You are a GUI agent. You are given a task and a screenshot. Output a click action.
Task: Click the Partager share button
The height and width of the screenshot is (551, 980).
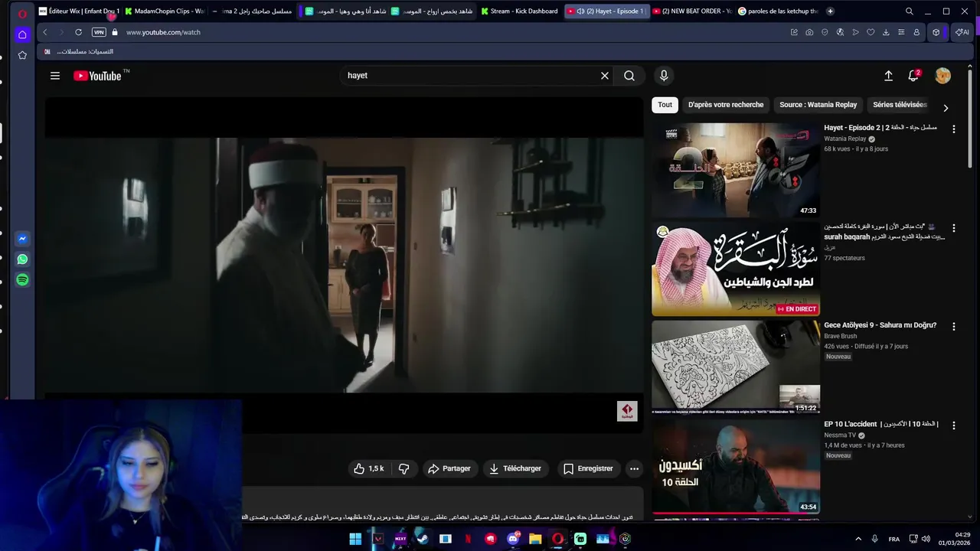(449, 468)
